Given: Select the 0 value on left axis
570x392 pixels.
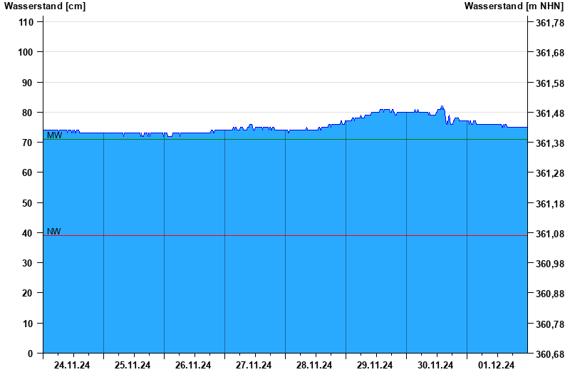Looking at the screenshot, I should click(30, 354).
